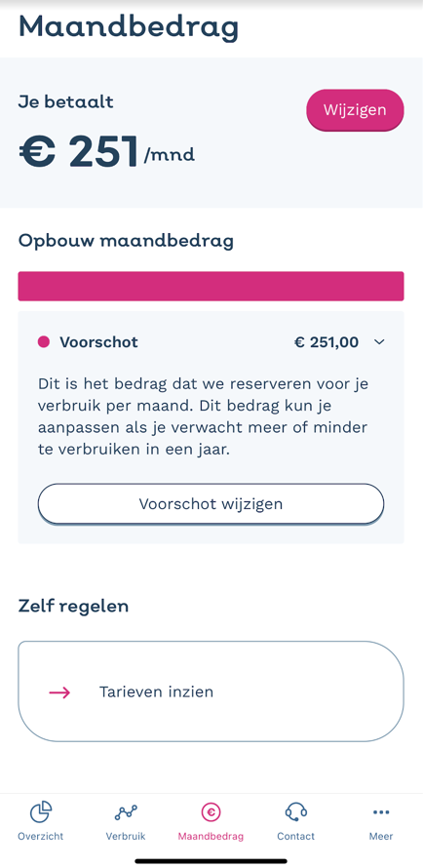The height and width of the screenshot is (868, 423).
Task: Click the Voorschot description text
Action: click(x=203, y=416)
